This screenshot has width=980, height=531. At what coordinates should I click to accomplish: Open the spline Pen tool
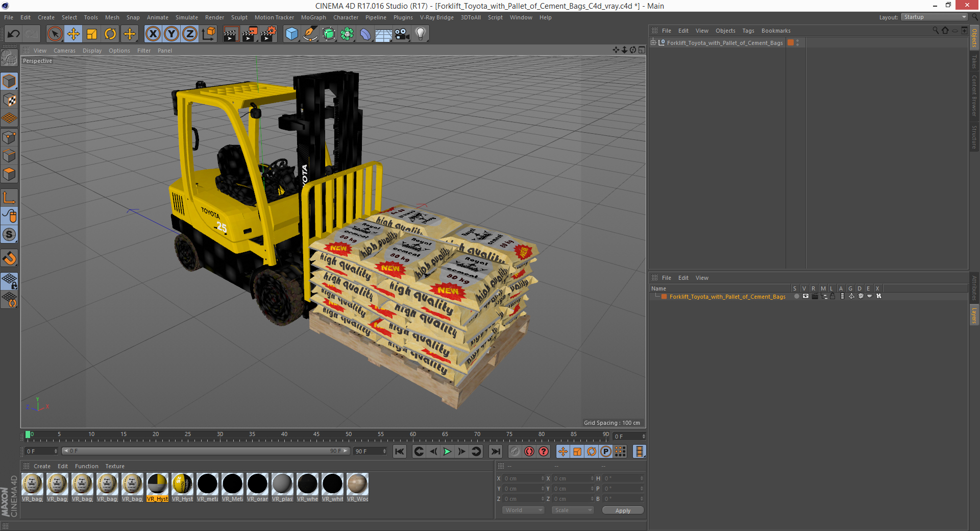tap(310, 34)
